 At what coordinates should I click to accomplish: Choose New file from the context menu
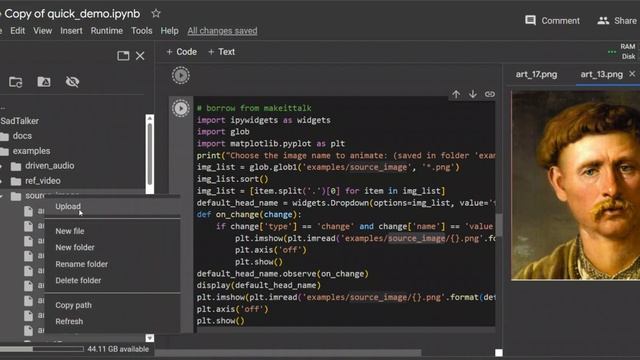pos(112,231)
